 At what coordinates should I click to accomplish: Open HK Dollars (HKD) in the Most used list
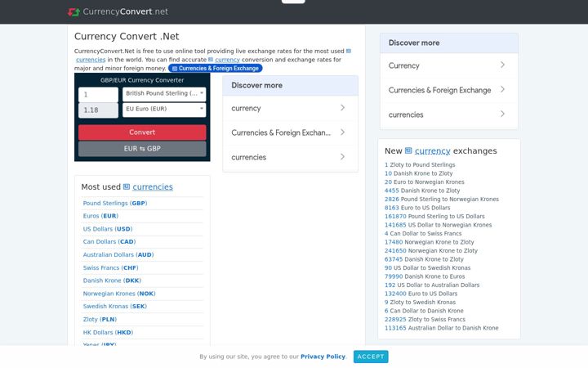click(108, 332)
